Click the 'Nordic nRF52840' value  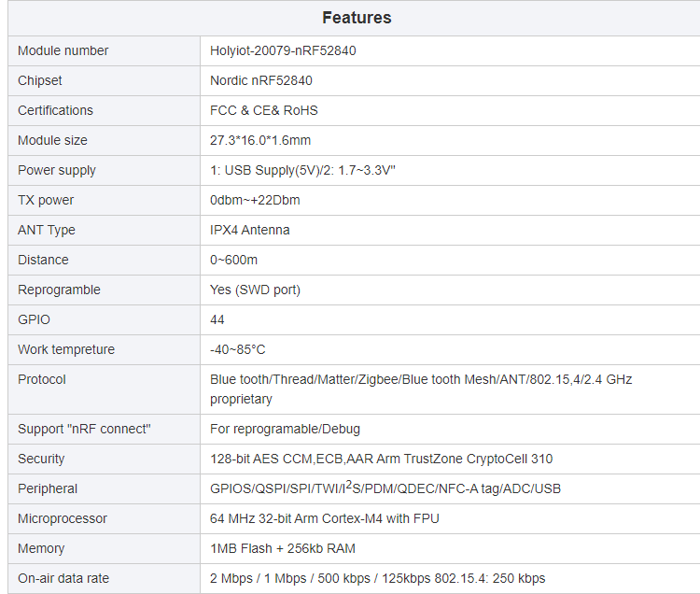[261, 80]
